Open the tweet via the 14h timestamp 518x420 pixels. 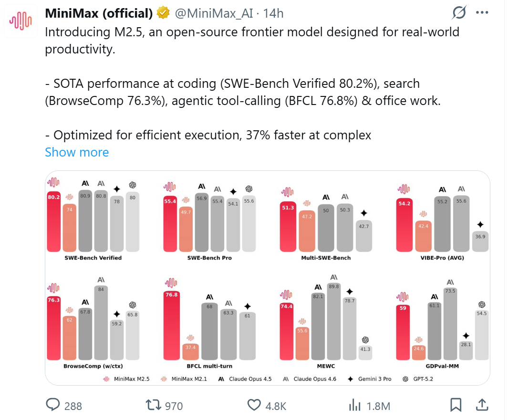[x=271, y=13]
